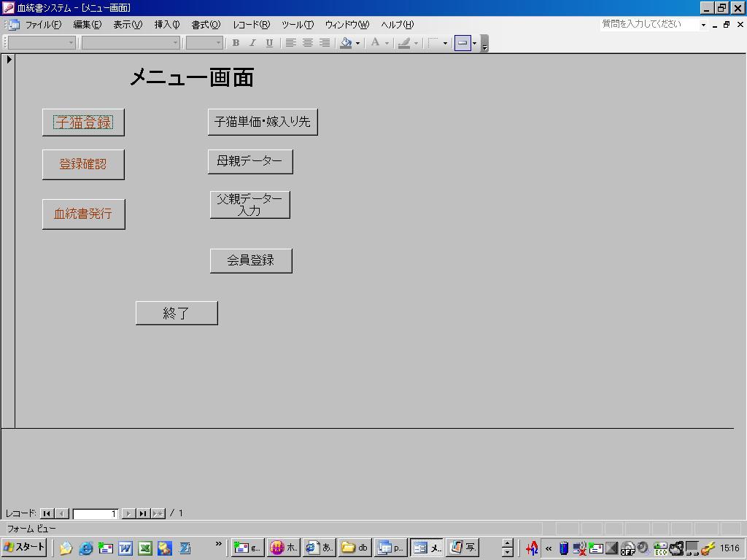This screenshot has width=747, height=560.
Task: Click the form icon in the menu bar
Action: [13, 25]
